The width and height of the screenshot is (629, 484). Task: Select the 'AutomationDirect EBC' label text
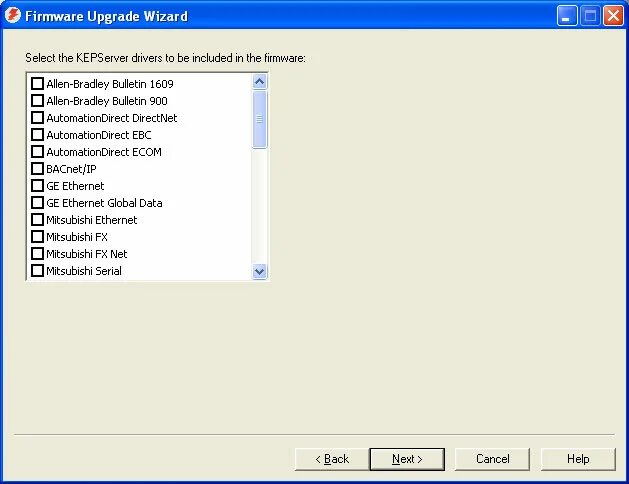click(99, 135)
